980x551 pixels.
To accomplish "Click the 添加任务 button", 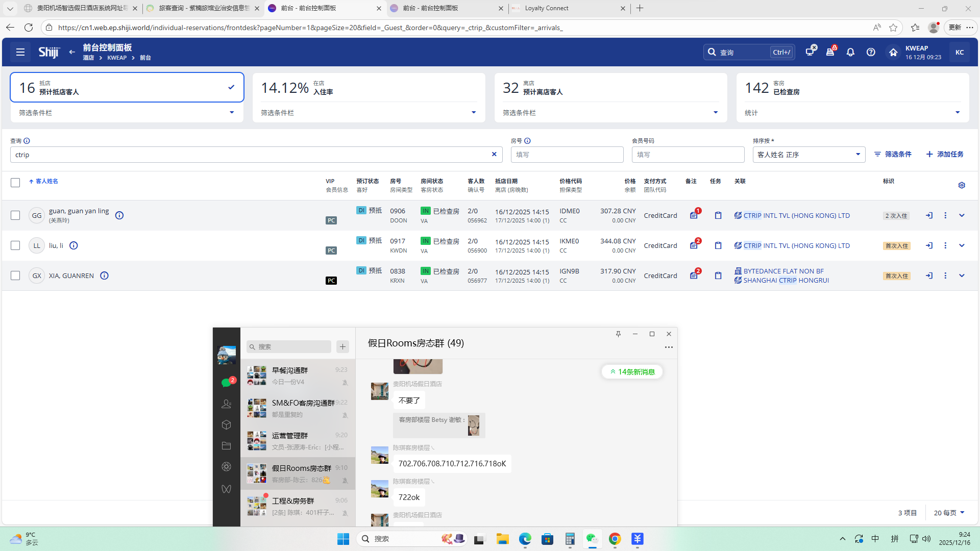I will [x=945, y=154].
